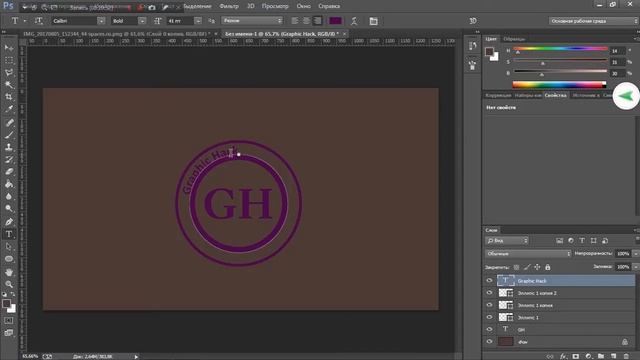Select the Move tool

click(x=9, y=48)
